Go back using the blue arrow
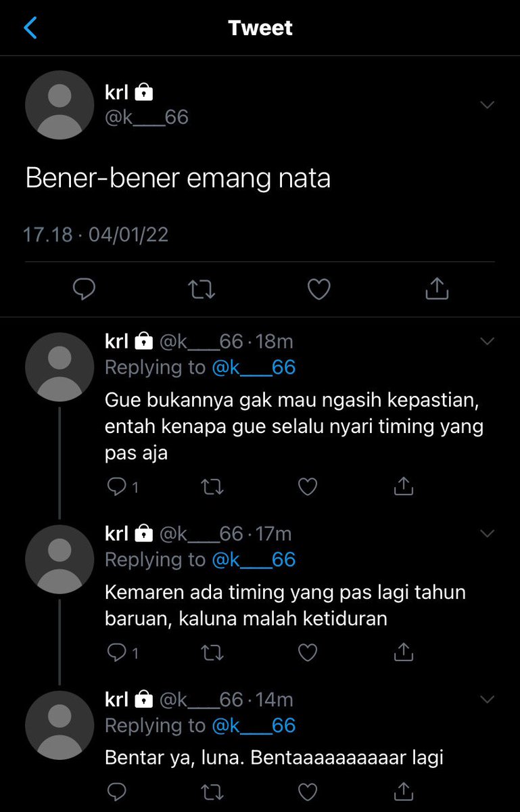520x812 pixels. pyautogui.click(x=30, y=28)
